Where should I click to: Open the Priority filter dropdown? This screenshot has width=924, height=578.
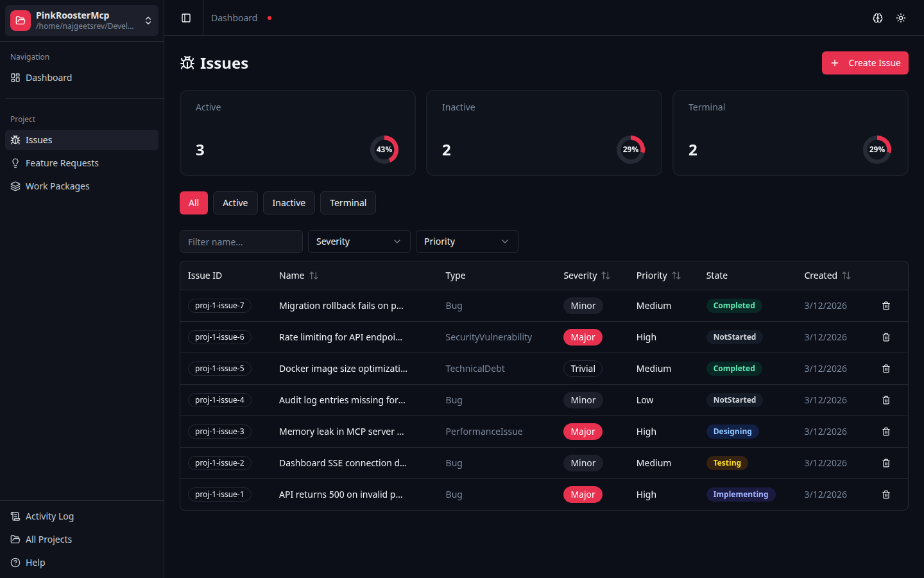467,241
